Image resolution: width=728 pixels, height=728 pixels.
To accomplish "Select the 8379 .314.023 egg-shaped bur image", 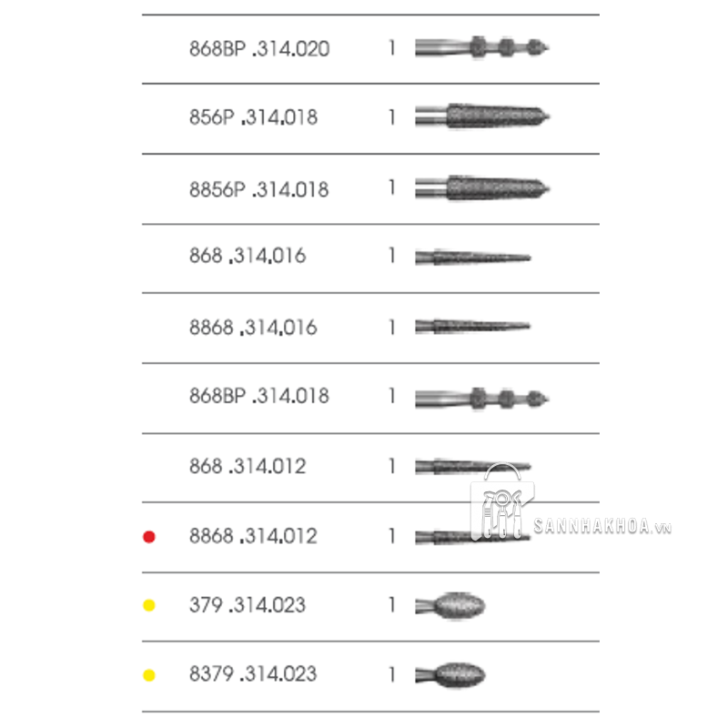I will click(450, 674).
